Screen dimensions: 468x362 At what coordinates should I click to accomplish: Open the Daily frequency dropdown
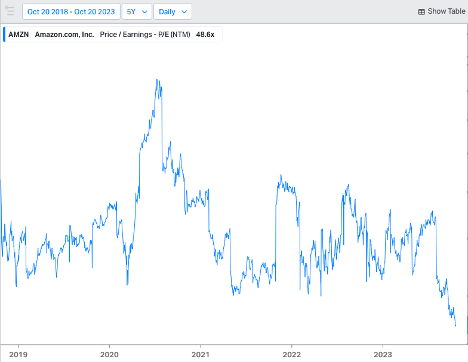click(x=173, y=12)
